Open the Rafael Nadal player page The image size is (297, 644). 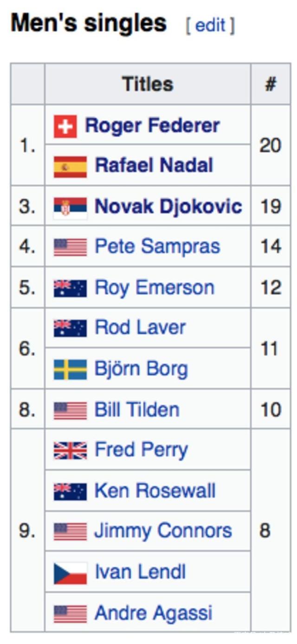154,166
